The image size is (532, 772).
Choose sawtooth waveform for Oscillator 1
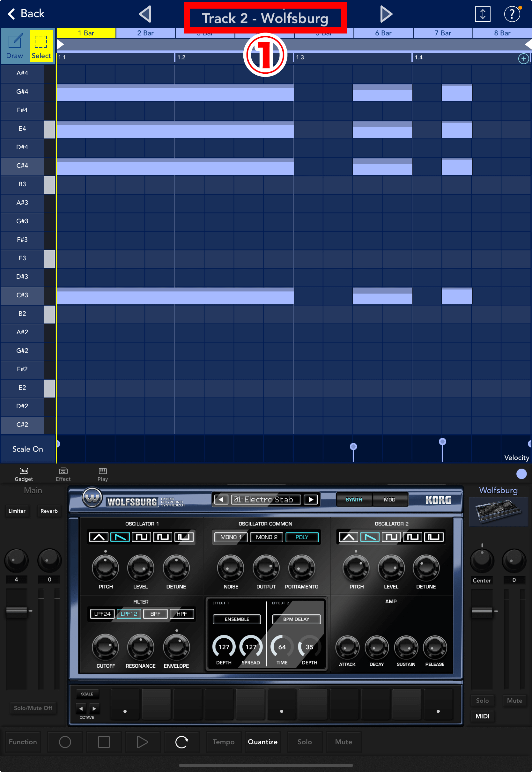[x=120, y=537]
